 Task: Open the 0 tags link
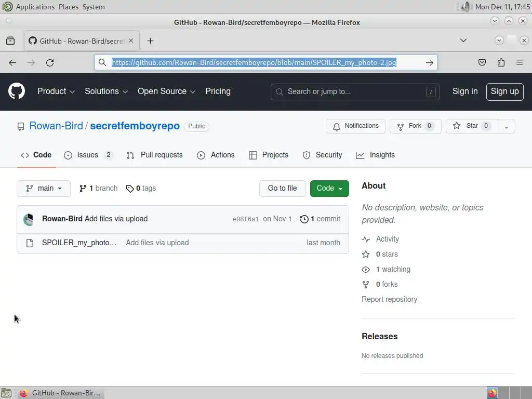pyautogui.click(x=141, y=188)
